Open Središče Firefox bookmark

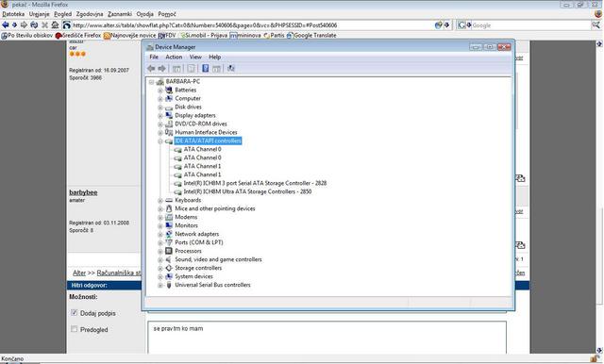[x=78, y=36]
